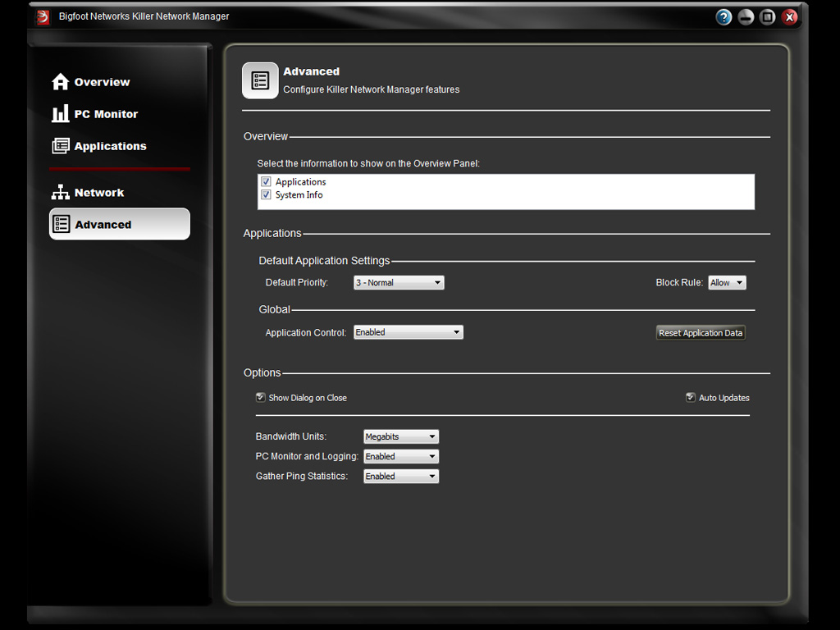Click the PC Monitor bar chart icon

tap(61, 113)
